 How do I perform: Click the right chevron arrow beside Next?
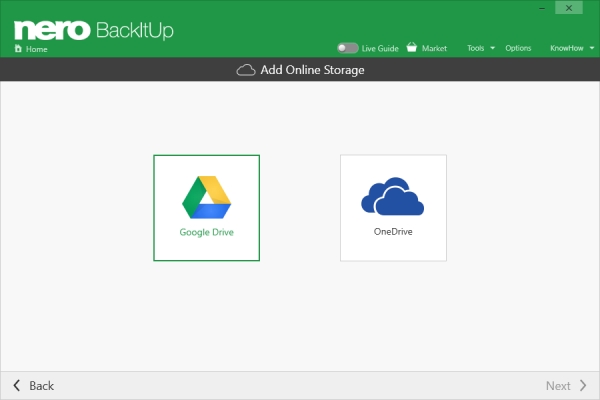click(x=583, y=385)
